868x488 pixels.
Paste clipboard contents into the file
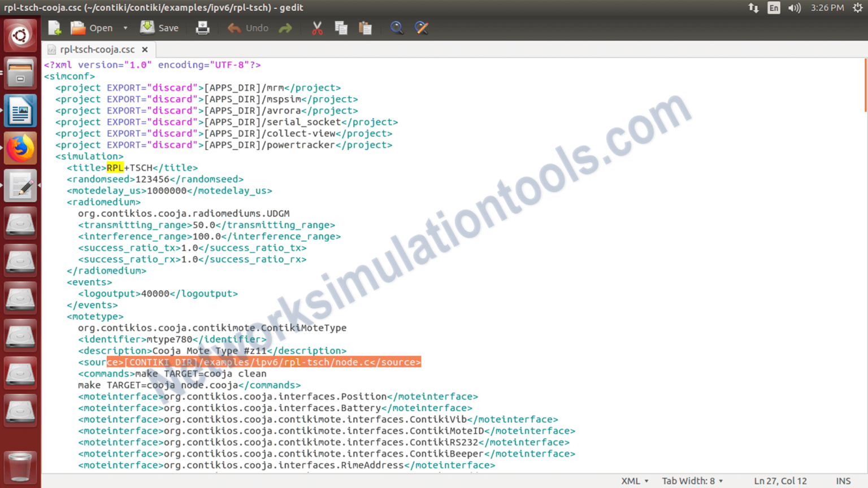coord(366,28)
